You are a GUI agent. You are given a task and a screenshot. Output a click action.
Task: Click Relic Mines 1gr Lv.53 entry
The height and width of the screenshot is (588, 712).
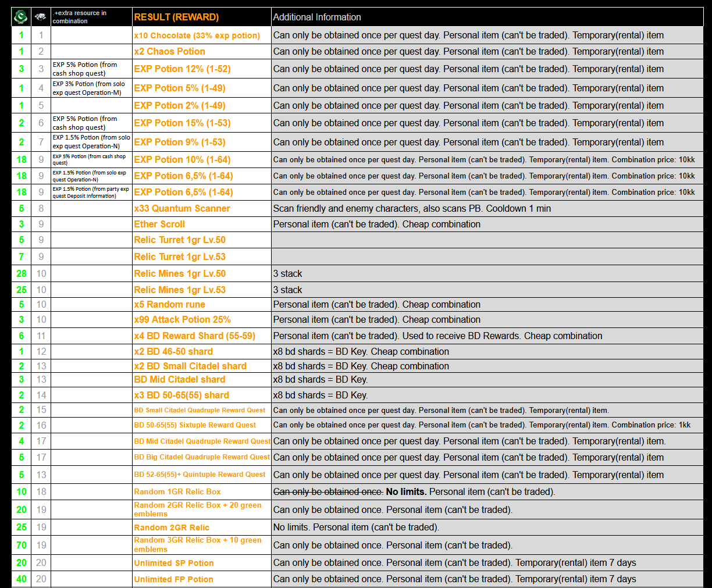(x=180, y=290)
